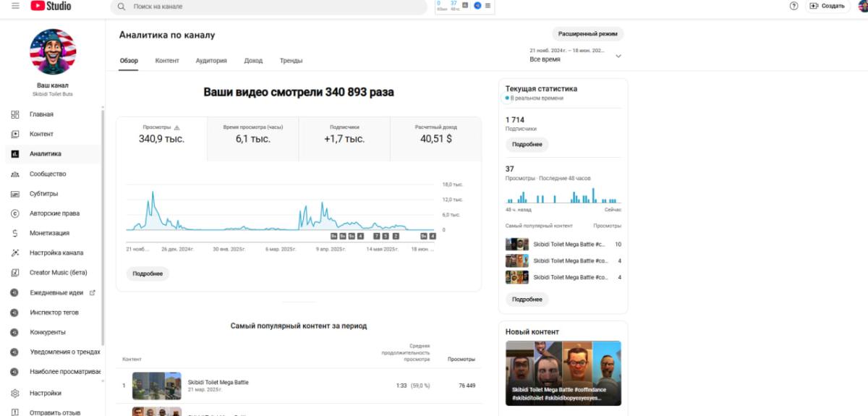Expand the Все время date range dropdown
This screenshot has width=868, height=416.
click(x=618, y=56)
